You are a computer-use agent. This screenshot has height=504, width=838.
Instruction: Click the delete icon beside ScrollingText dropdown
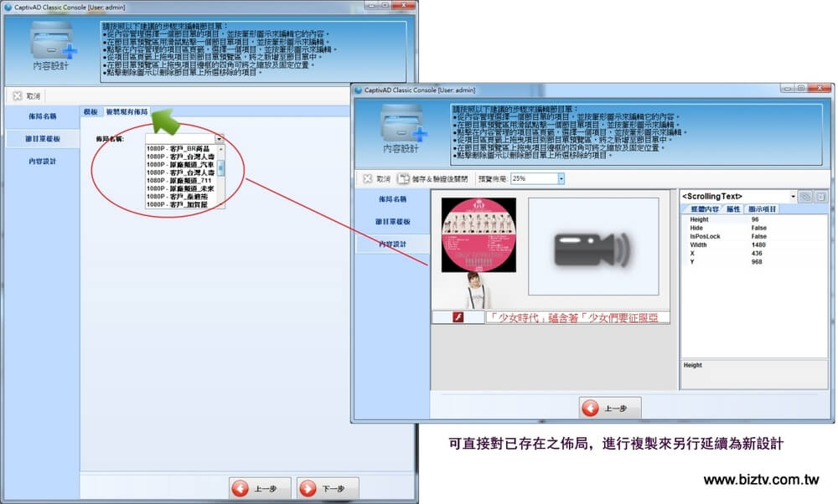point(821,196)
